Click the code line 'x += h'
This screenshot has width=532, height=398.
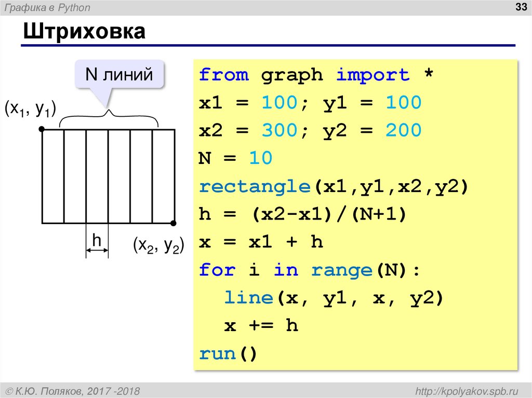pyautogui.click(x=261, y=326)
